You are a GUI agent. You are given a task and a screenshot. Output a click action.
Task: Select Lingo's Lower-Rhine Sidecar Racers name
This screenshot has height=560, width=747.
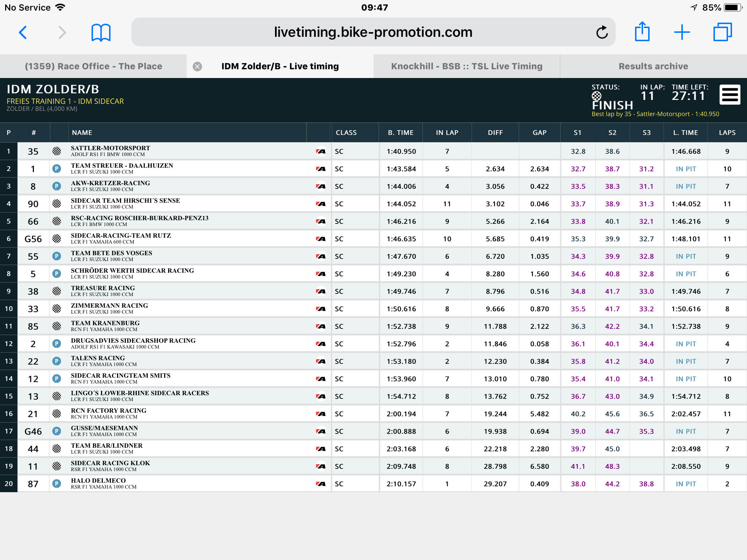pyautogui.click(x=140, y=393)
